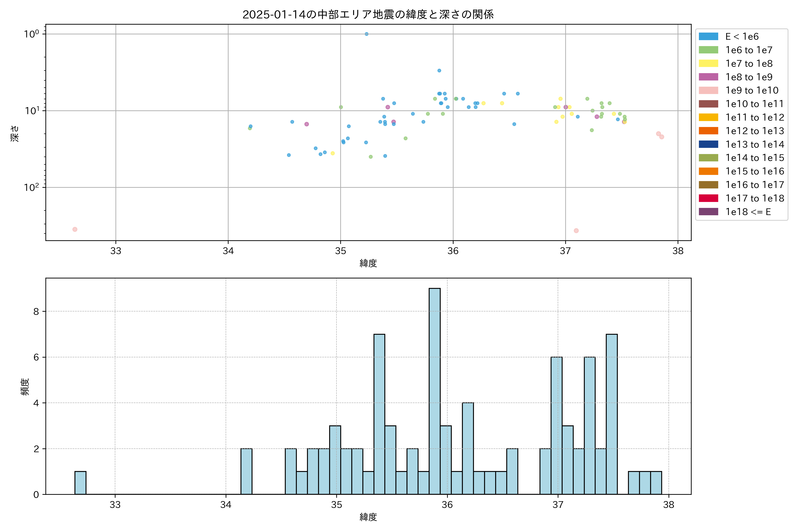Click the 頻度 y-axis label
Viewport: 798px width, 532px height.
pos(25,387)
